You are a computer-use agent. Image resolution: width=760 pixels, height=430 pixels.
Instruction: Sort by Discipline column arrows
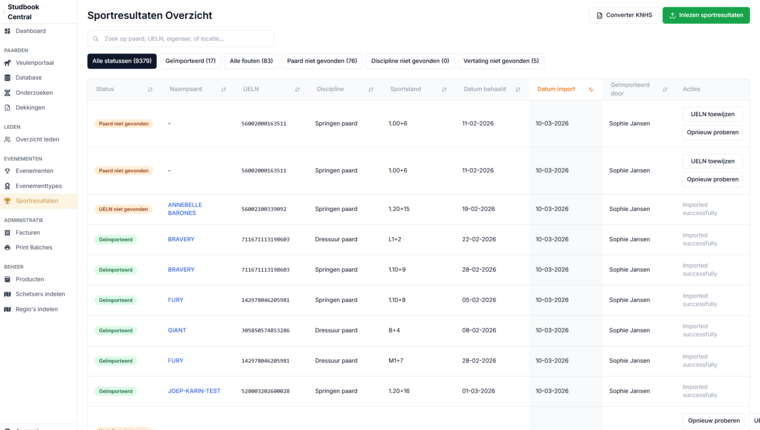click(x=371, y=90)
